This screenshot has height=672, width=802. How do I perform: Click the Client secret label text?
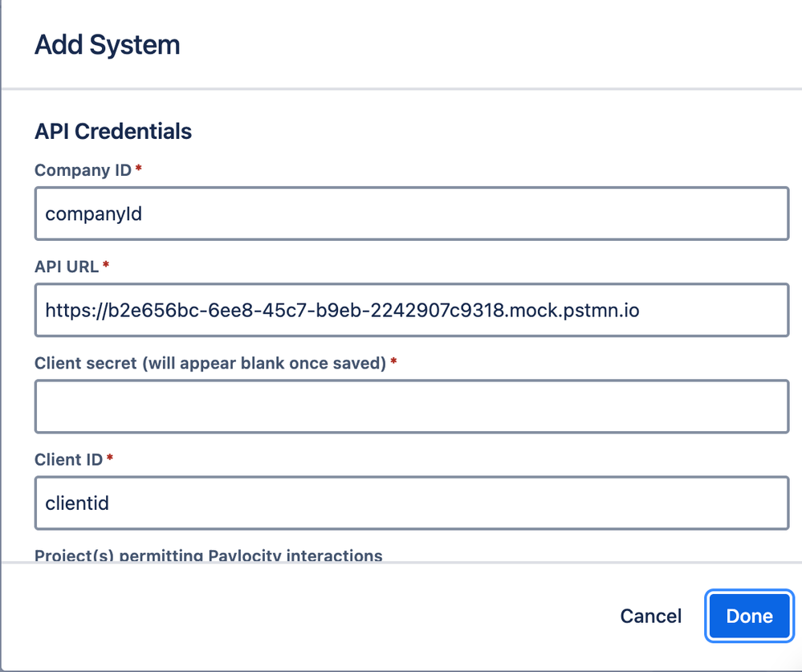tap(211, 363)
